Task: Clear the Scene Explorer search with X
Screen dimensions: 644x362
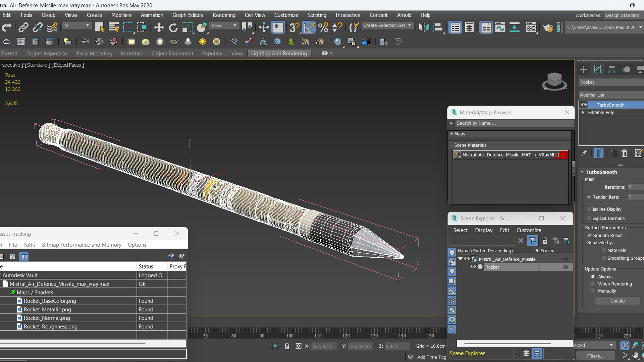Action: click(x=521, y=241)
